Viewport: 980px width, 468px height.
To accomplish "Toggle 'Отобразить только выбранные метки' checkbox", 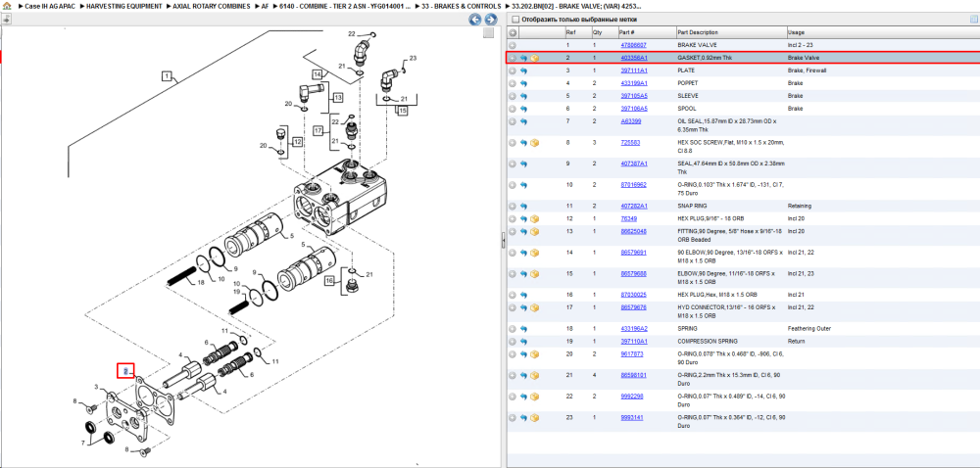I will pos(515,20).
